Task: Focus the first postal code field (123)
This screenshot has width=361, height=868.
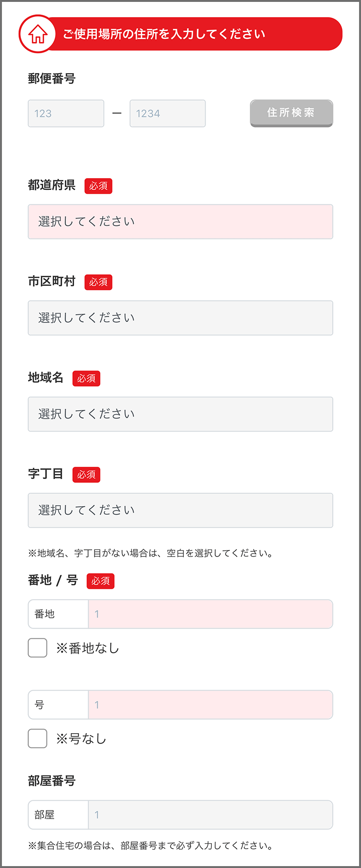Action: tap(66, 113)
